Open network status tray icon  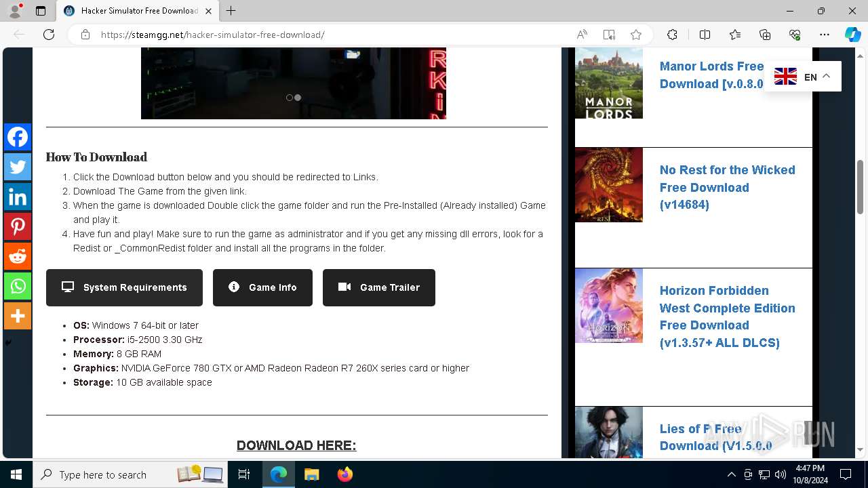point(764,474)
